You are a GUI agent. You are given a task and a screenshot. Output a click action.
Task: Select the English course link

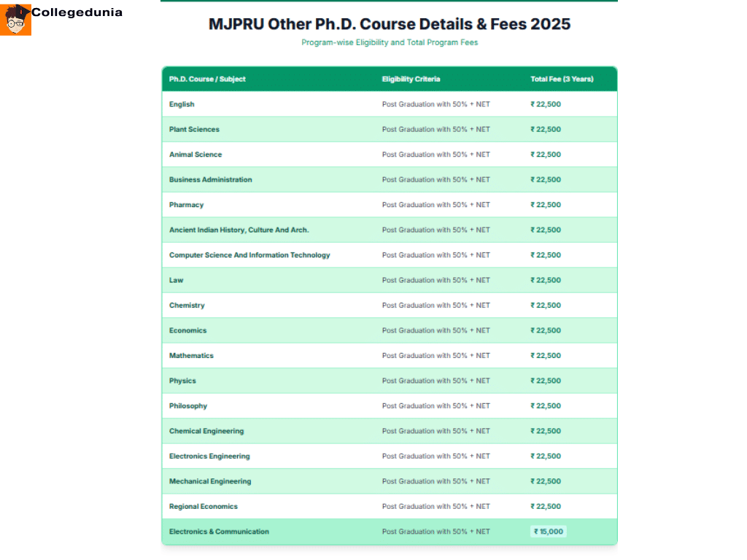coord(182,104)
